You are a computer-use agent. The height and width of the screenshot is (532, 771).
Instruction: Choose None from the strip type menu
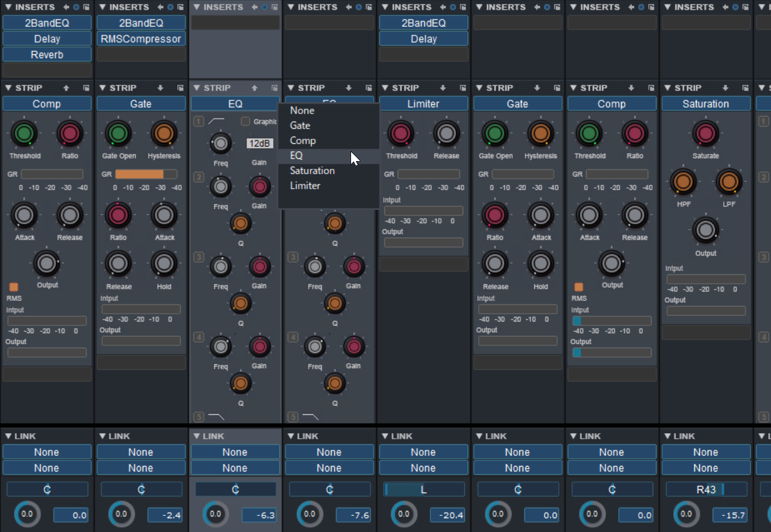[x=328, y=111]
